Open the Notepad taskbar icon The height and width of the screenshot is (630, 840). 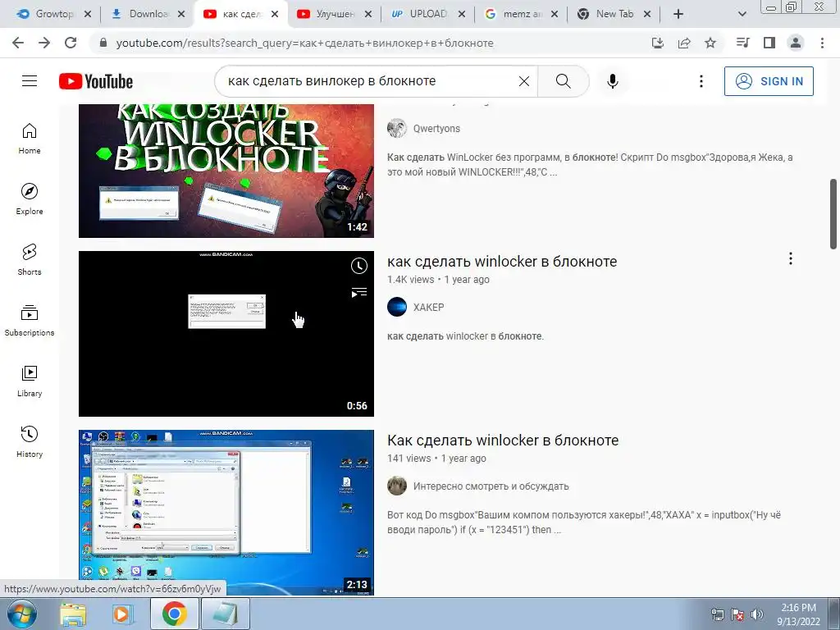(x=225, y=614)
